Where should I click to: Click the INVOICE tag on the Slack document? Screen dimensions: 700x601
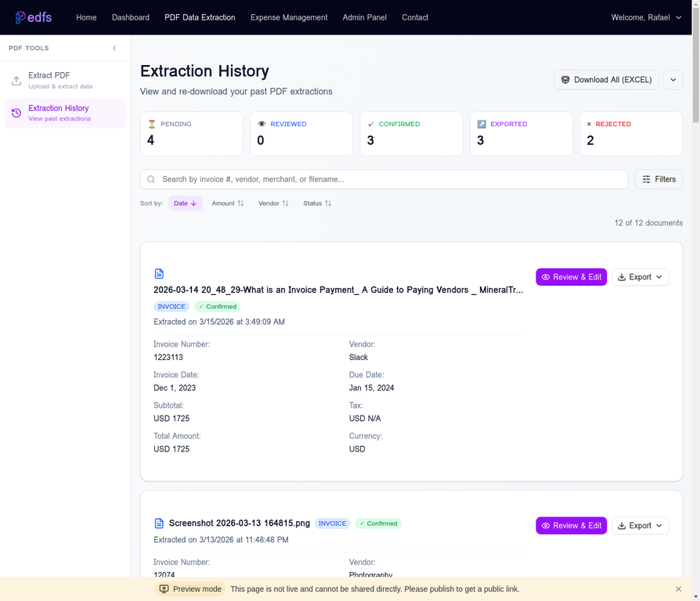171,307
